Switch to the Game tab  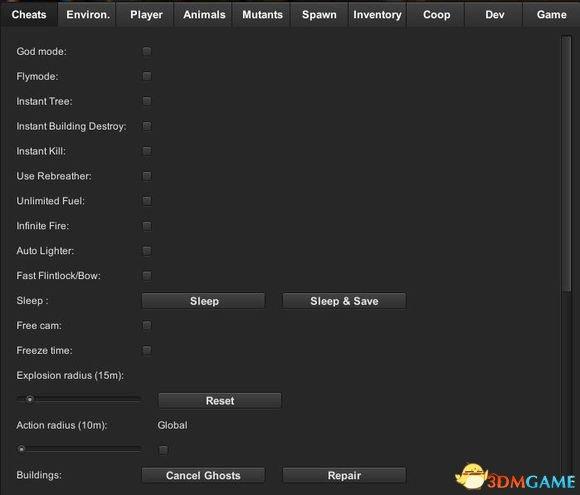tap(552, 14)
